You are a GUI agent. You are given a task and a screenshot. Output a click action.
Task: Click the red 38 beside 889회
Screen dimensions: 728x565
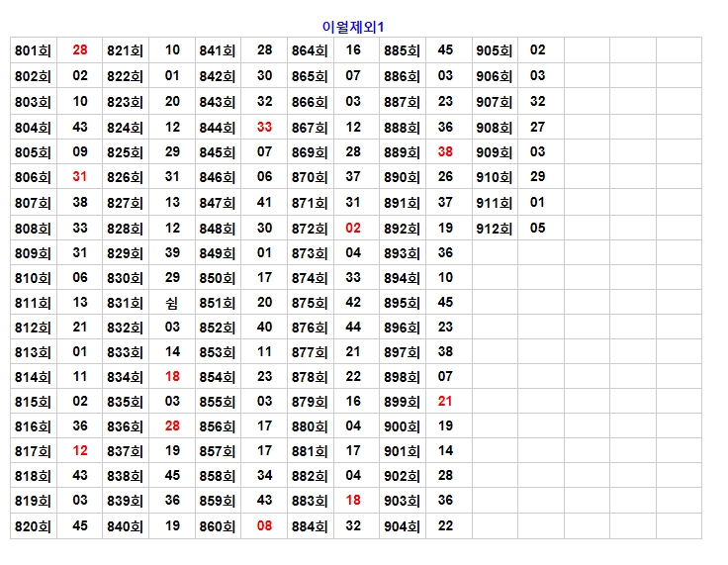click(x=445, y=151)
